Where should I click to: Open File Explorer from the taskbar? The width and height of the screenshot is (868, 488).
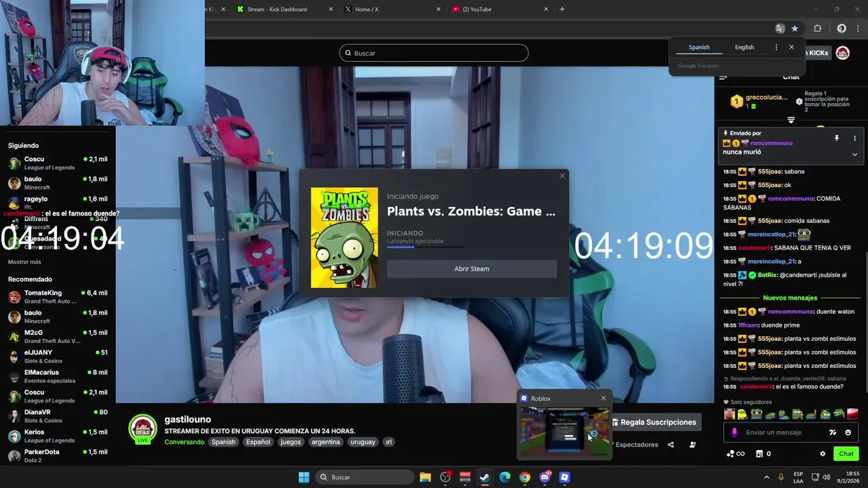click(425, 477)
